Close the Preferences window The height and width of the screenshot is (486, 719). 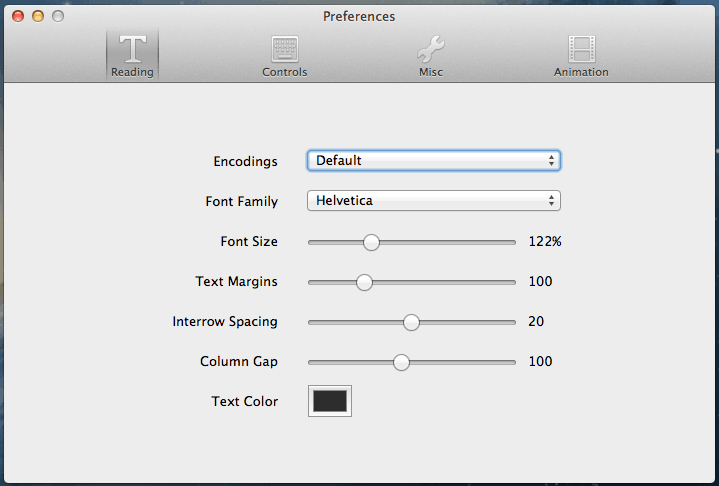(x=18, y=17)
